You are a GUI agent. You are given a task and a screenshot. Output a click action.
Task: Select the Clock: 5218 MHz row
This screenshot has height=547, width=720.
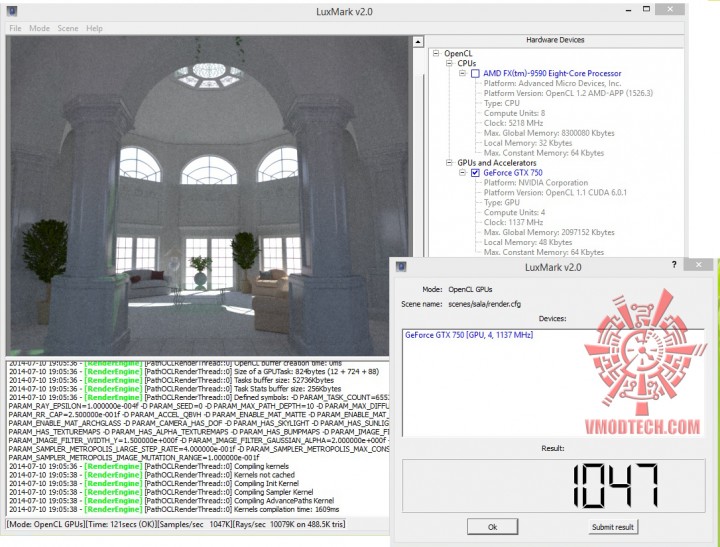click(513, 123)
